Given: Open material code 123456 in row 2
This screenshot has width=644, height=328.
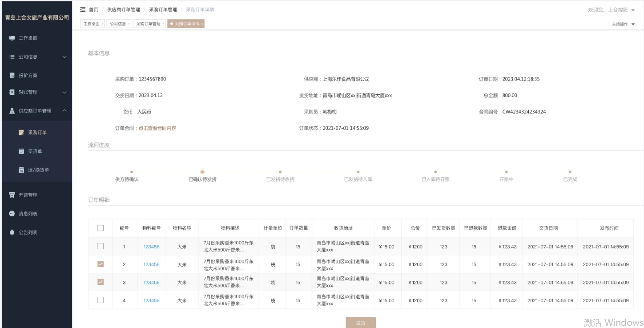Looking at the screenshot, I should [x=151, y=264].
